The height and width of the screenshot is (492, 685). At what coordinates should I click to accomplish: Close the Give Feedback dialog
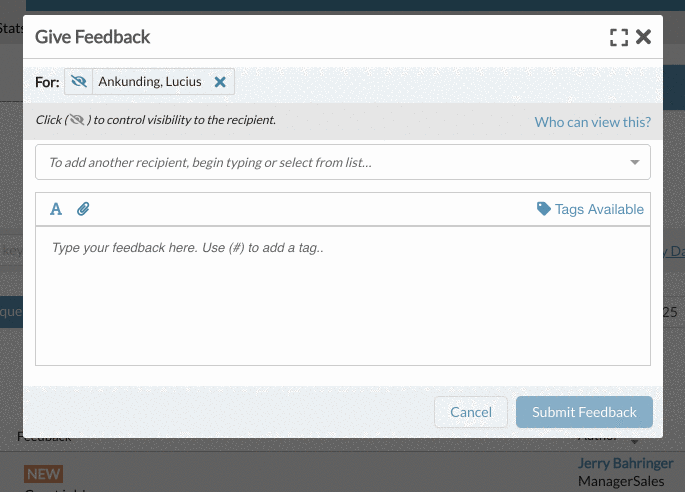(643, 37)
